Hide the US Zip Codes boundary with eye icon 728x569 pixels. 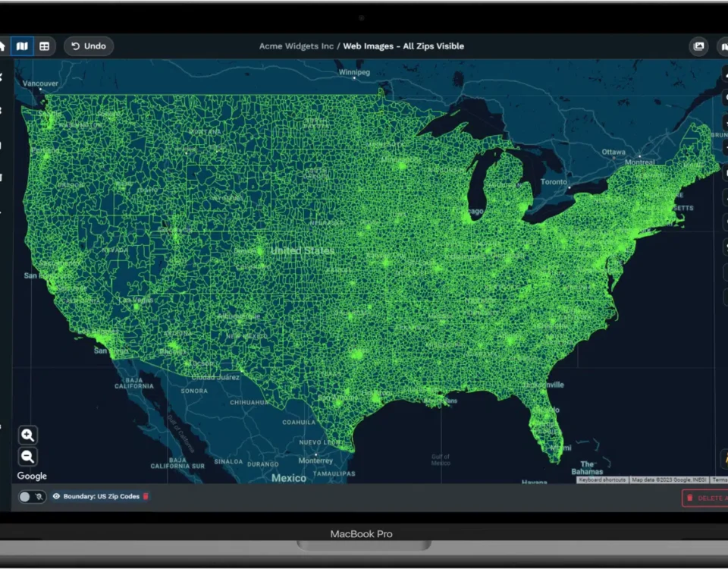coord(56,497)
